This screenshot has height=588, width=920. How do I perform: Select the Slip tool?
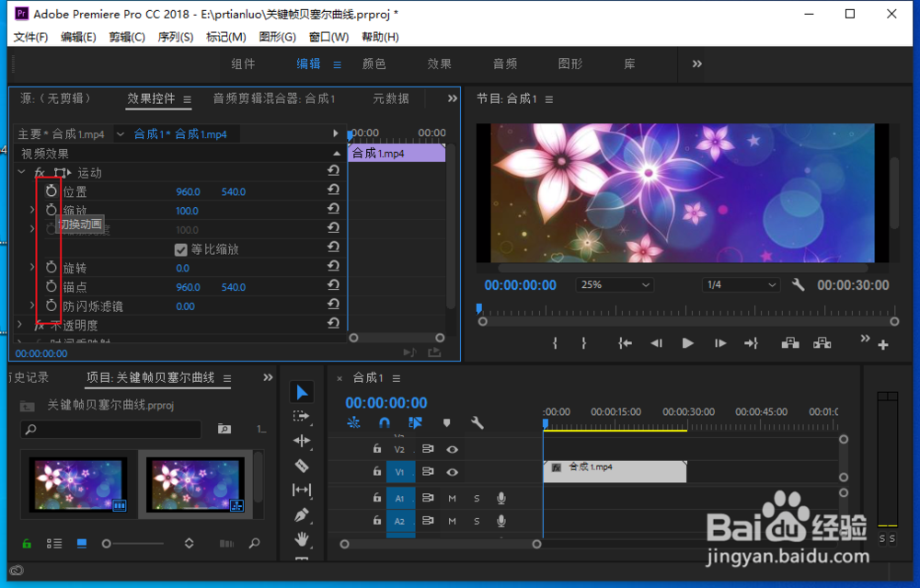(302, 490)
